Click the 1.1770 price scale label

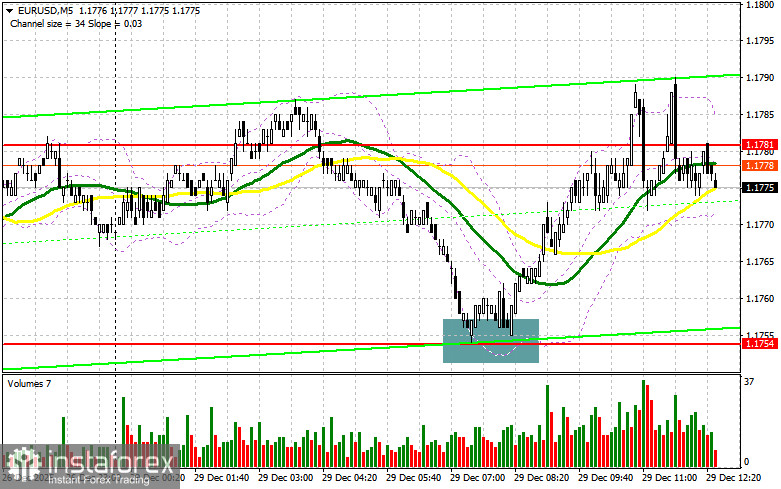point(760,225)
